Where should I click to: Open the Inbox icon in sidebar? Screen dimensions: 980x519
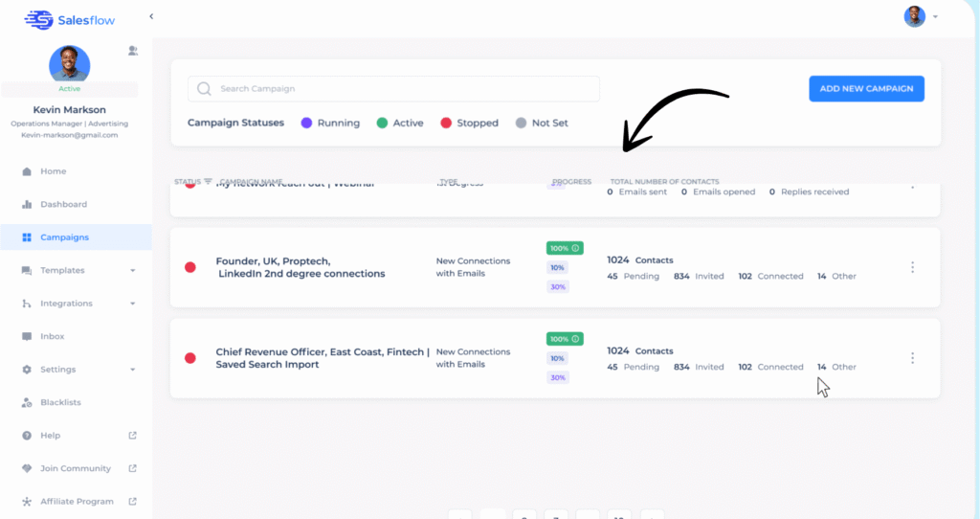[x=27, y=336]
